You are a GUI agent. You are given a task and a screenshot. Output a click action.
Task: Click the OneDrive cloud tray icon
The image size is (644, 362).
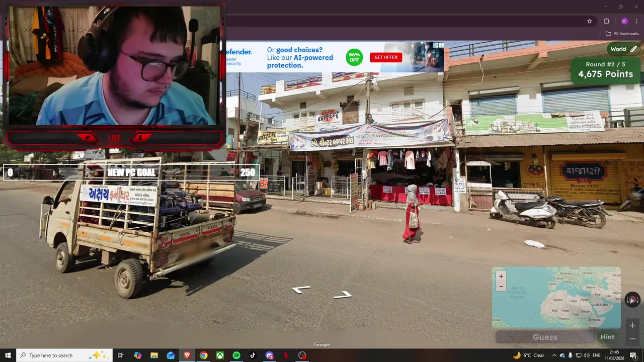[x=562, y=355]
